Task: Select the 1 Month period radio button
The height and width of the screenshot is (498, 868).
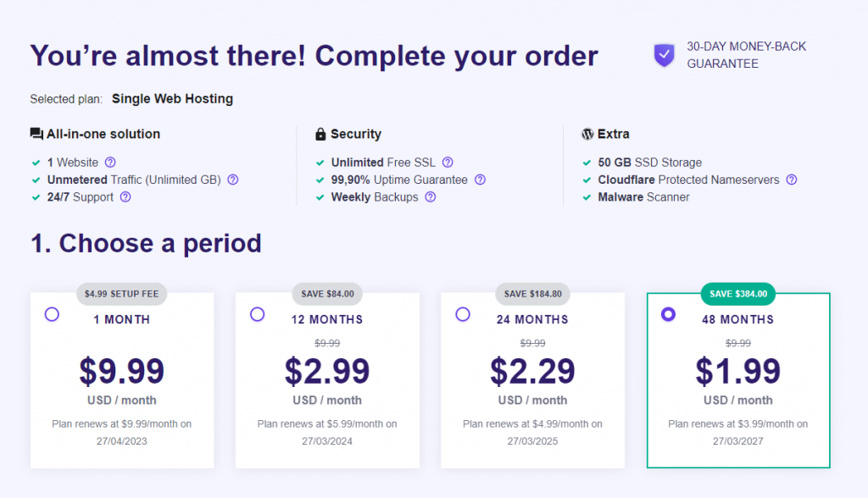Action: [x=52, y=314]
